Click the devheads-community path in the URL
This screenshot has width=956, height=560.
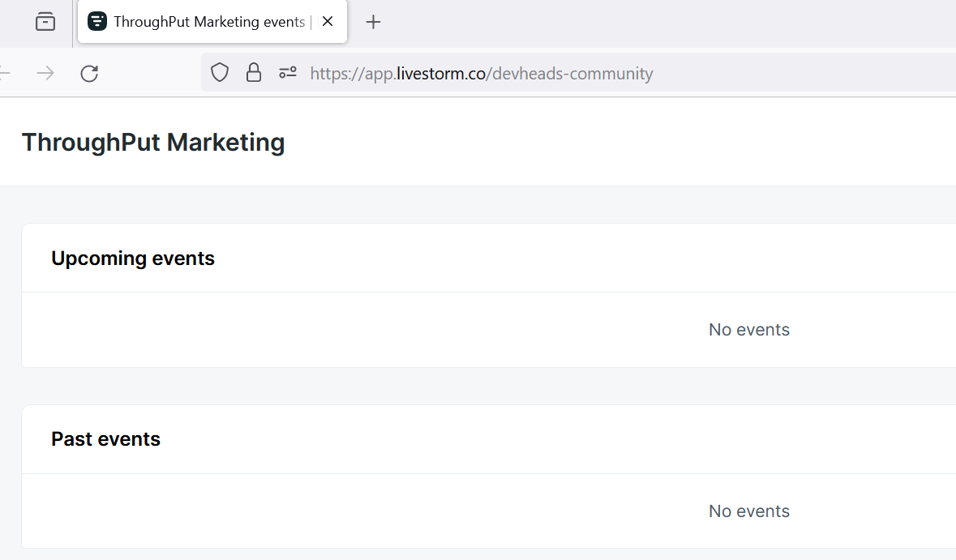point(572,74)
